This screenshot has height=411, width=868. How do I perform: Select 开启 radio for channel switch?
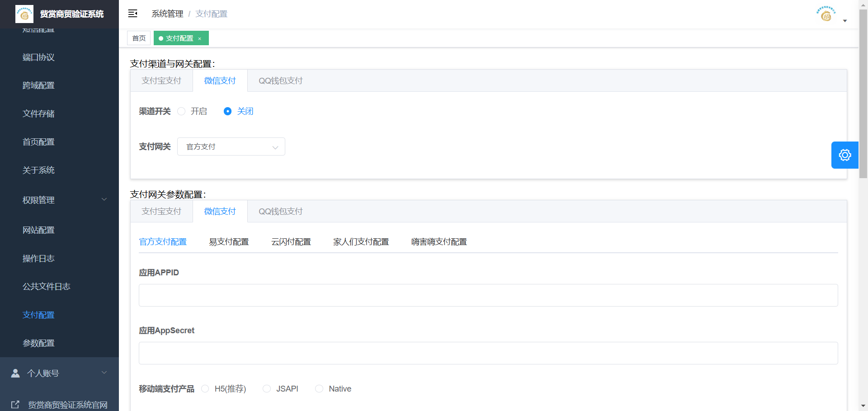181,111
